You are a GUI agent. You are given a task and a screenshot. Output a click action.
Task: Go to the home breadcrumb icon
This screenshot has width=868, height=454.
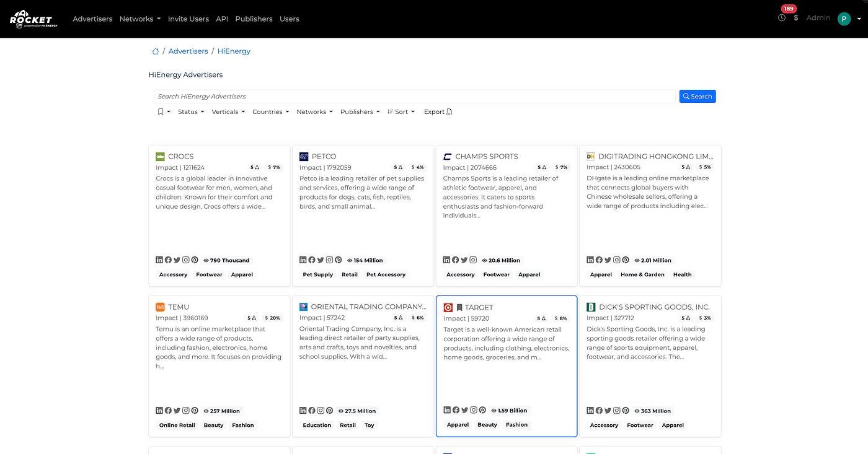[156, 51]
